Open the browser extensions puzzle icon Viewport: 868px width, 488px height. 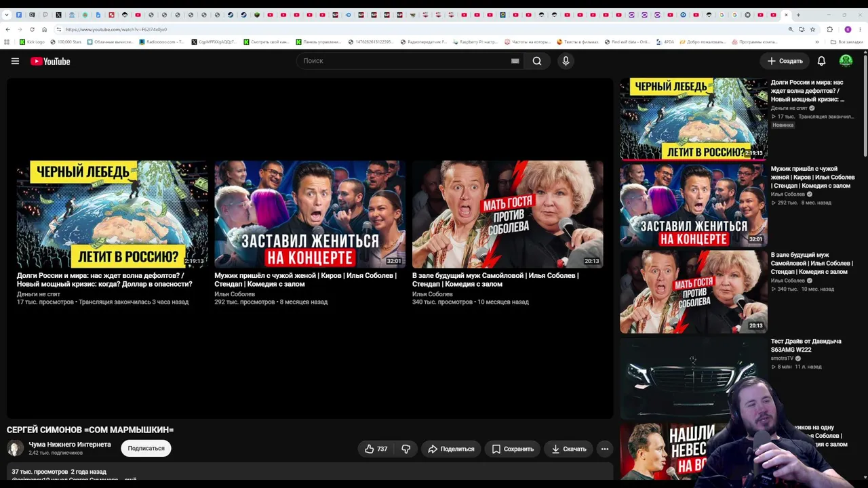[830, 29]
